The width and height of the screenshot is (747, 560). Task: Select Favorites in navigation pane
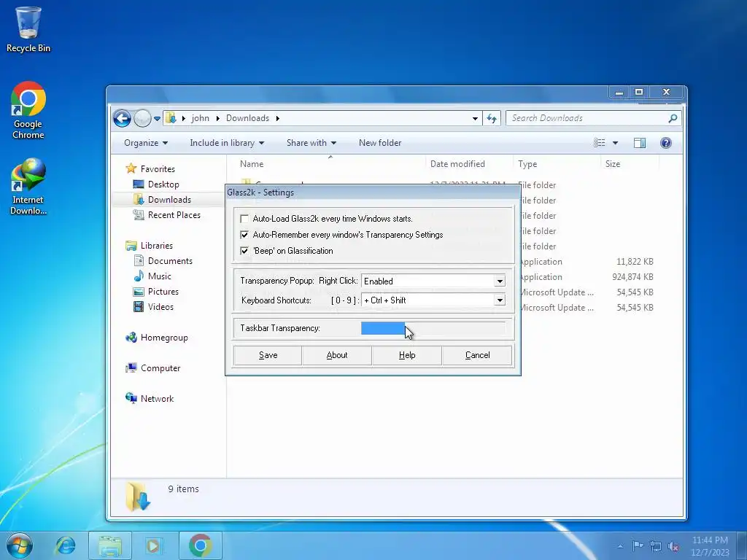(x=150, y=169)
